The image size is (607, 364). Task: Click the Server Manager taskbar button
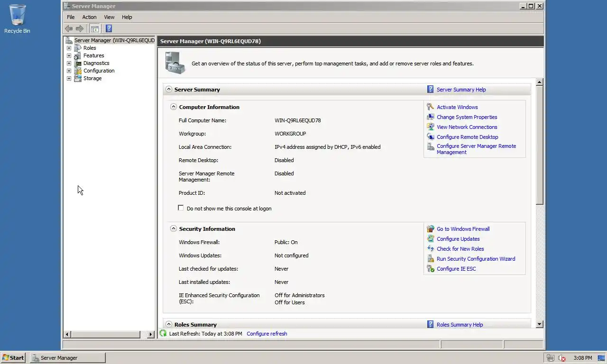coord(68,358)
